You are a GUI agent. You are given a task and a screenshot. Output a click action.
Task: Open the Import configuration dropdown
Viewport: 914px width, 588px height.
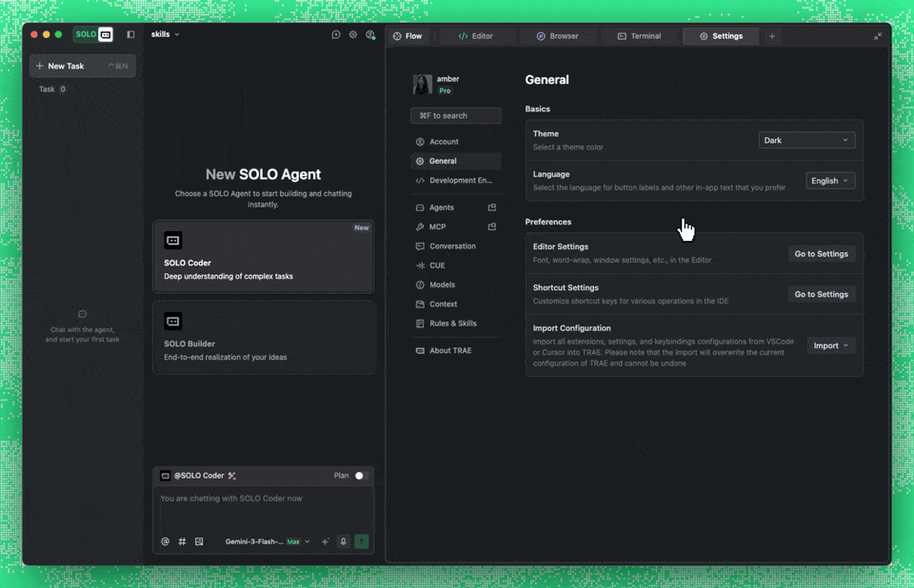click(830, 345)
